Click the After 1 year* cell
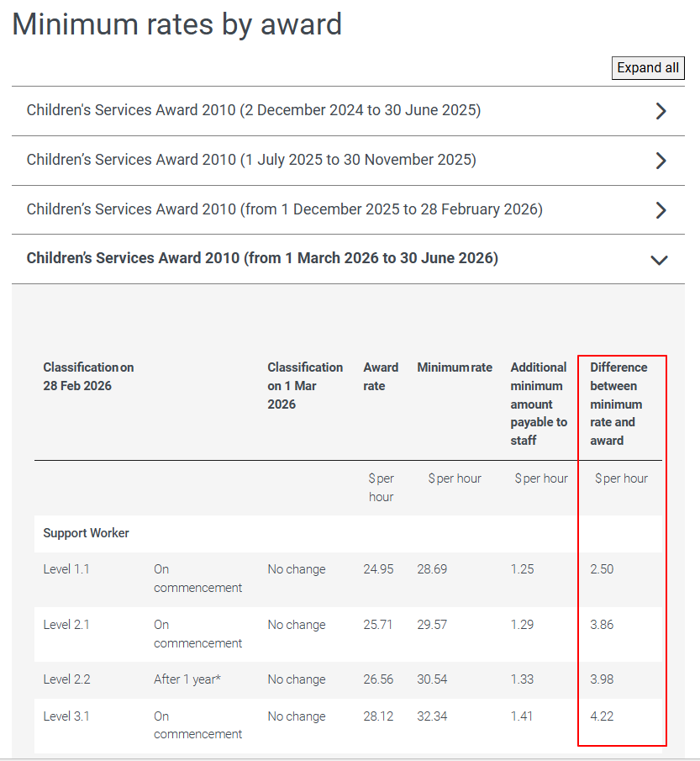The height and width of the screenshot is (761, 700). coord(187,679)
